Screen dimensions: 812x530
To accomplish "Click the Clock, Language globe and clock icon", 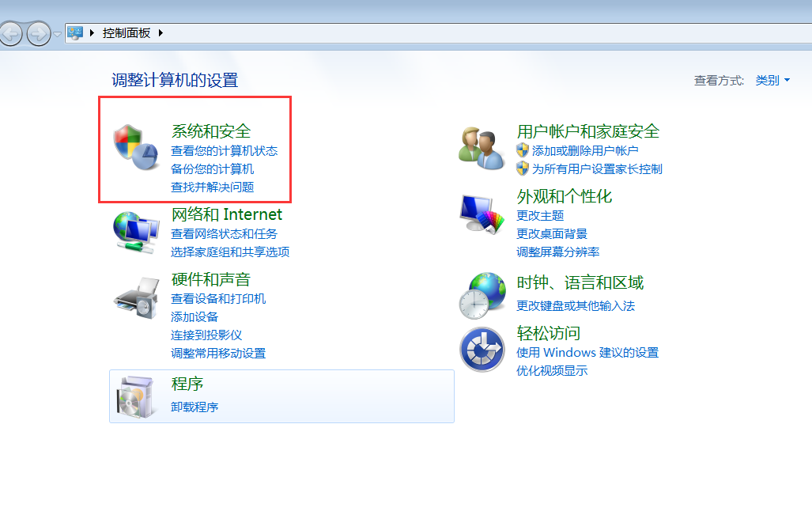I will (x=482, y=296).
